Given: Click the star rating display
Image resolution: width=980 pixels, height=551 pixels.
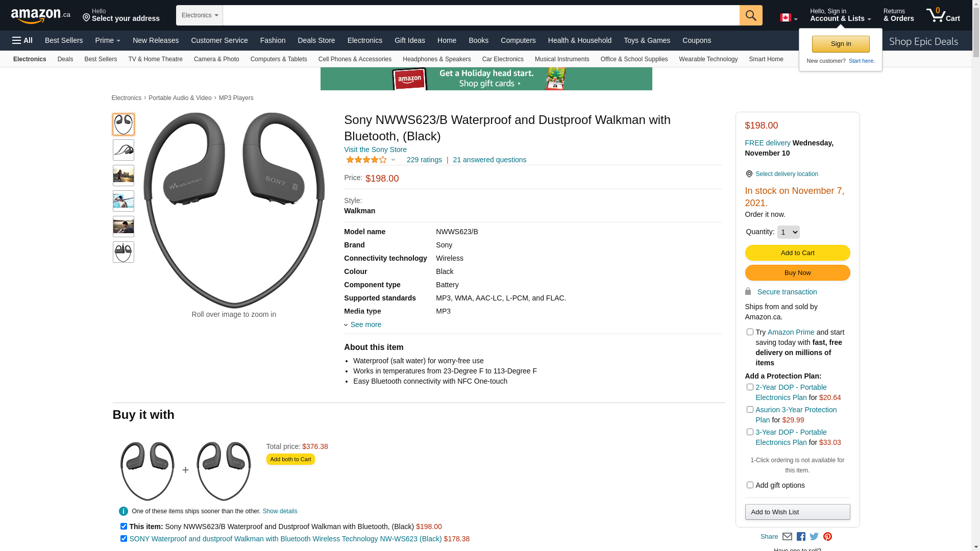Looking at the screenshot, I should (366, 160).
